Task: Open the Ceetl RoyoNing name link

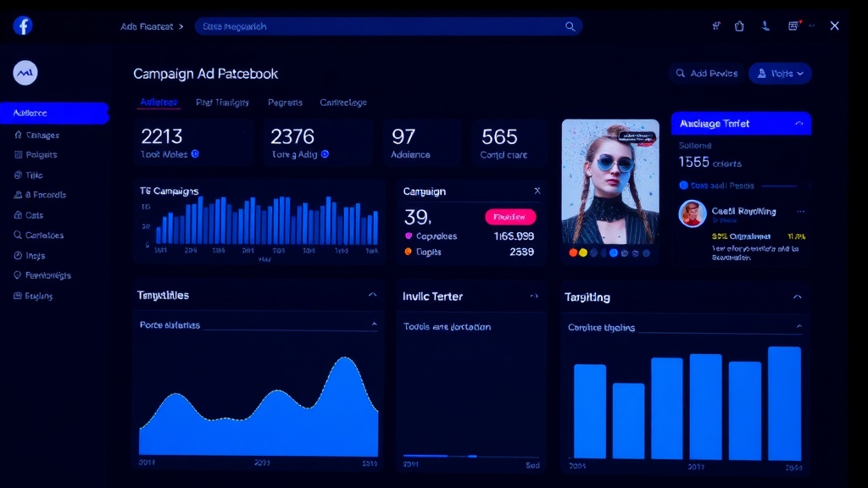Action: point(743,211)
